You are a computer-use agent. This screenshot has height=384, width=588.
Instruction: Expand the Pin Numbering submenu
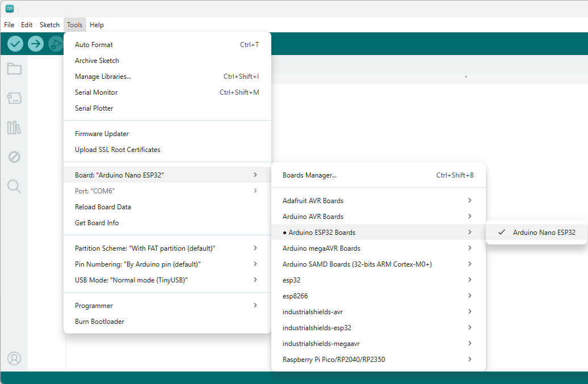(x=167, y=264)
